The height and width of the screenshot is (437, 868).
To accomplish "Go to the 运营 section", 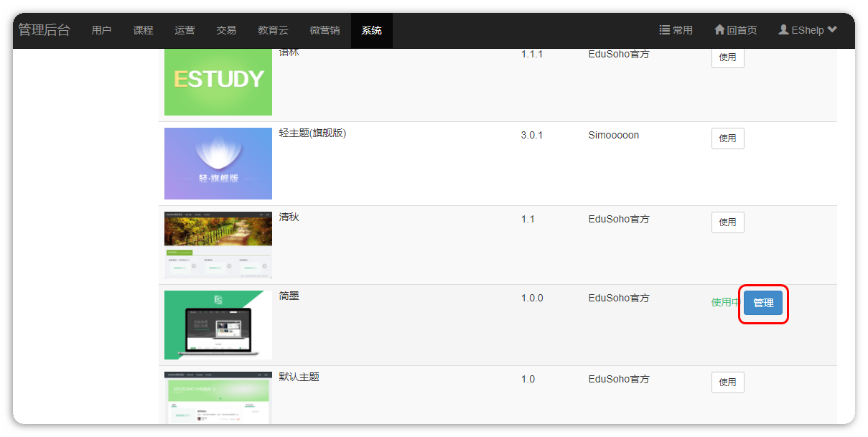I will coord(185,30).
